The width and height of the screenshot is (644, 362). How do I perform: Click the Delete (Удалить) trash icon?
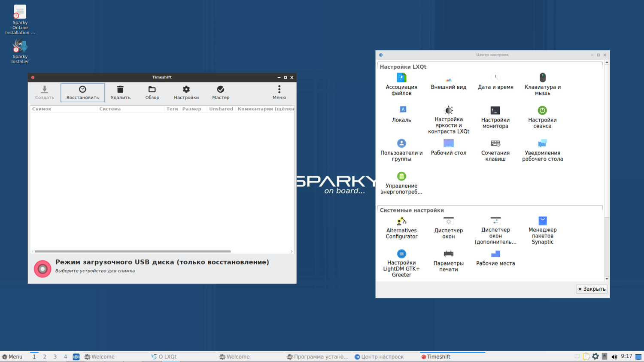[120, 90]
